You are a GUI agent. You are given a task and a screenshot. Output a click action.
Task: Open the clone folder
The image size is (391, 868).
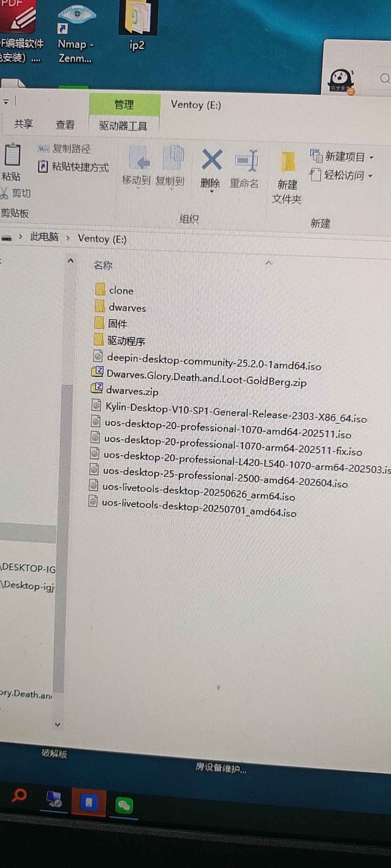(x=114, y=290)
